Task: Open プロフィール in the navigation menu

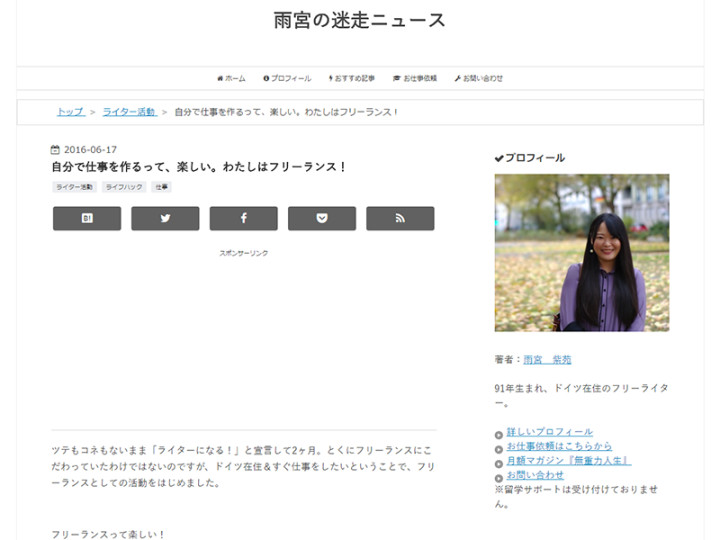Action: pos(287,79)
